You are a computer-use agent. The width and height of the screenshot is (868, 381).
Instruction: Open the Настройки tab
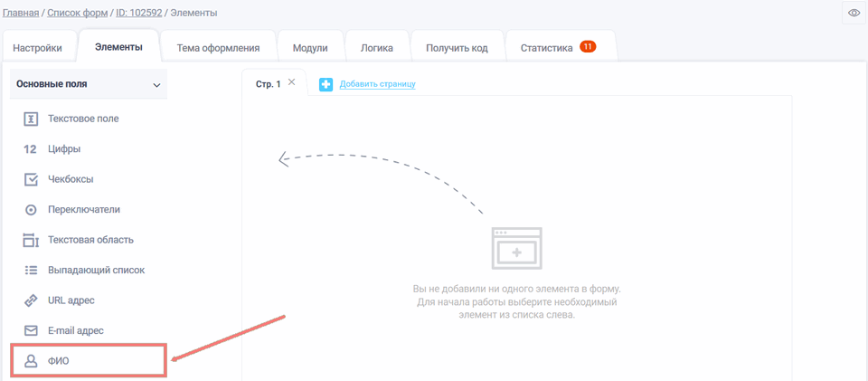click(x=38, y=48)
